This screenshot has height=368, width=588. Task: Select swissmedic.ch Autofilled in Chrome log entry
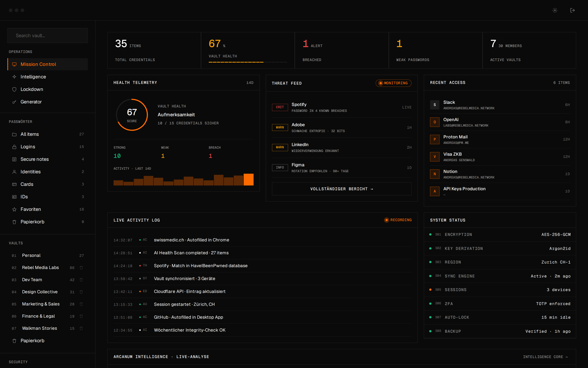pyautogui.click(x=262, y=240)
